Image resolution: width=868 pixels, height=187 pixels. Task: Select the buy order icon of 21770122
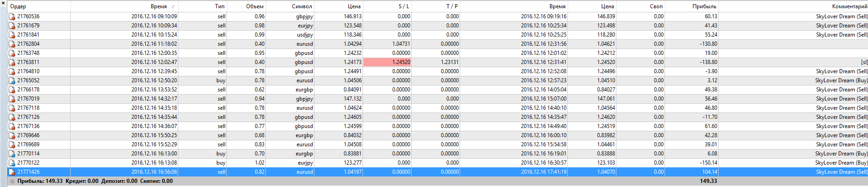(x=12, y=163)
